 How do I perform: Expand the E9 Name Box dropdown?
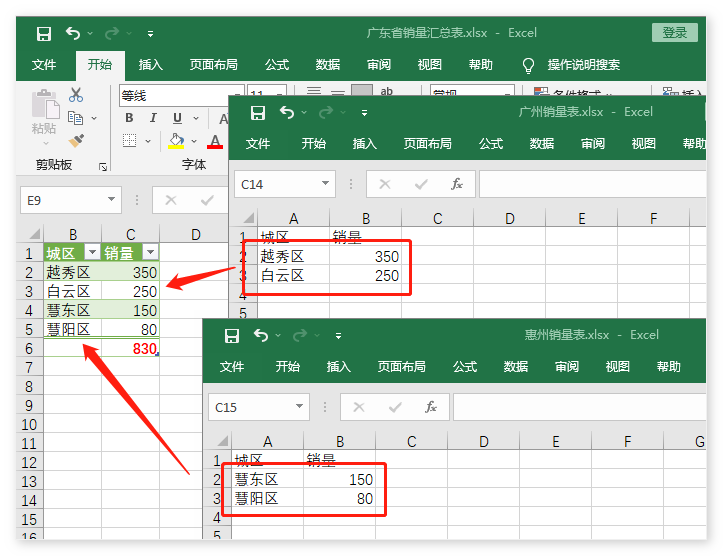tap(111, 200)
